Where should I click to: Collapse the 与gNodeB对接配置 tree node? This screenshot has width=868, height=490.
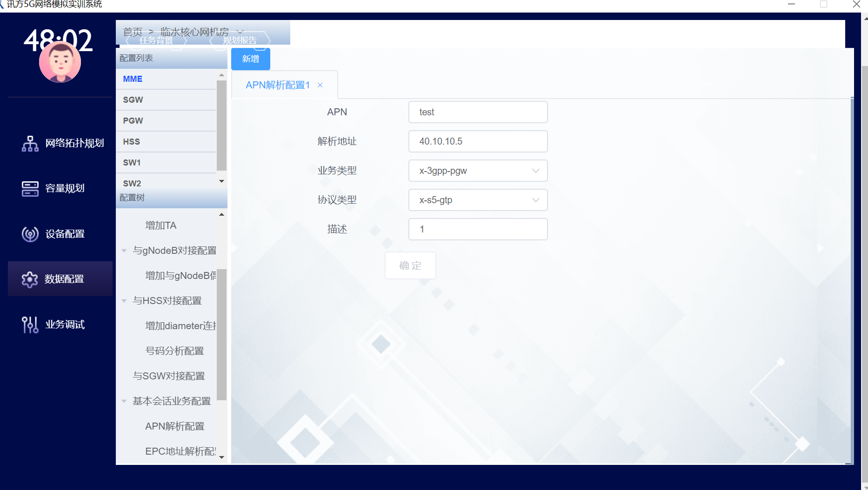124,251
